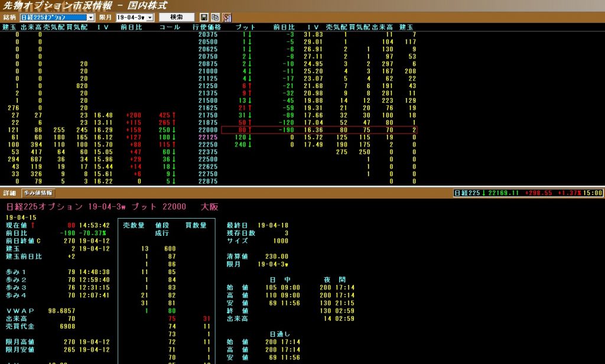This screenshot has width=605, height=364.
Task: Click the コール column header
Action: tap(170, 27)
